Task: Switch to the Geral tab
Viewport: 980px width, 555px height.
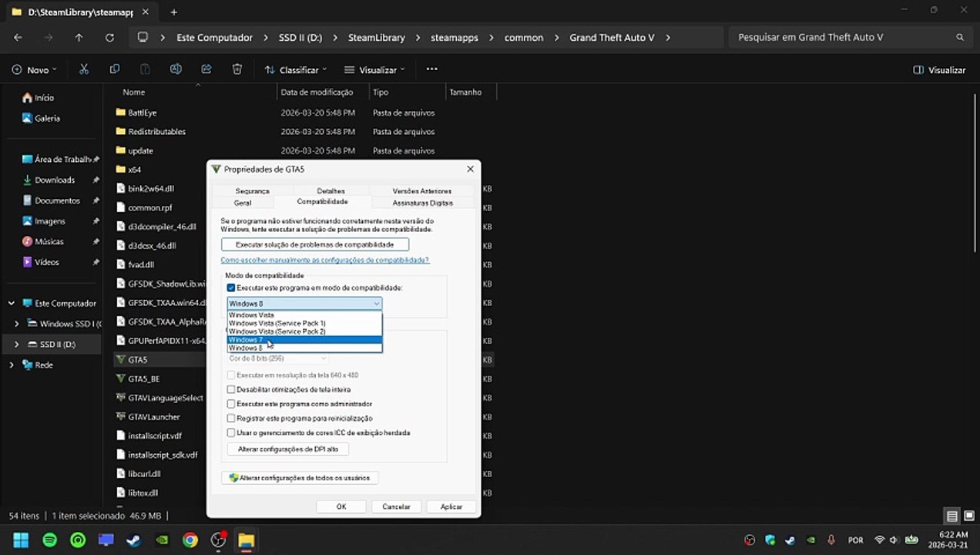Action: click(x=243, y=203)
